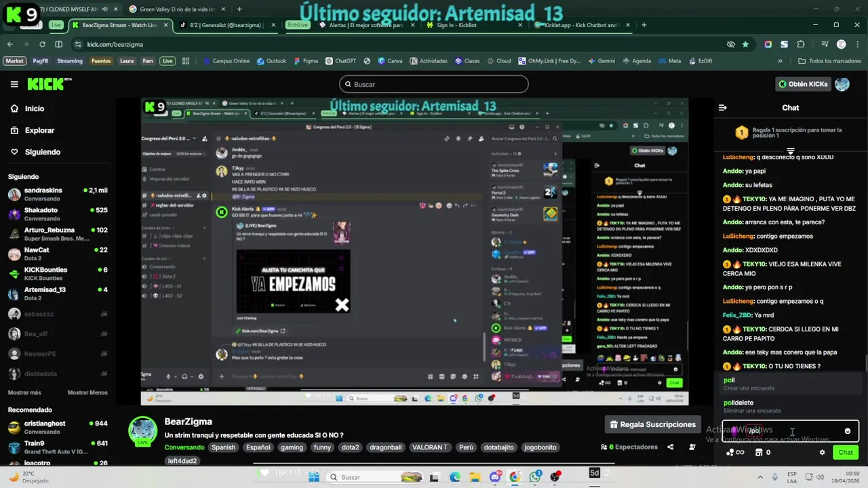Viewport: 868px width, 488px height.
Task: Open Gemini bookmark
Action: pyautogui.click(x=601, y=61)
